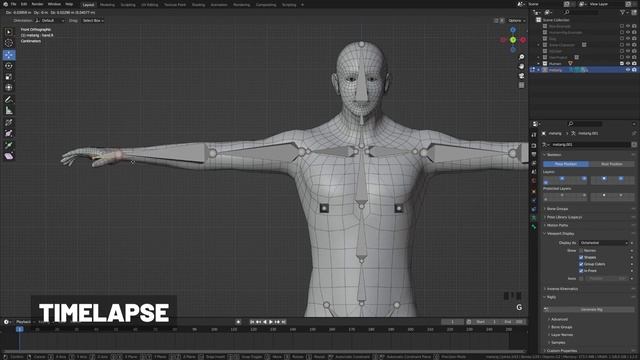
Task: Click the viewport pan hand icon
Action: pos(521,66)
